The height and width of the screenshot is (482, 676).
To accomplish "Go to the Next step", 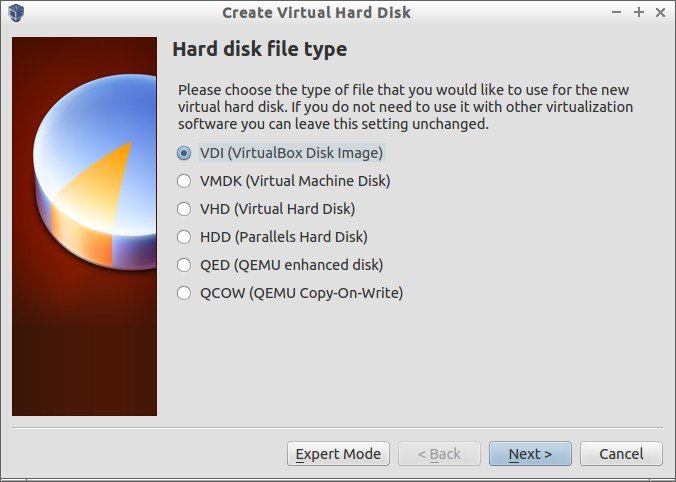I will coord(530,454).
